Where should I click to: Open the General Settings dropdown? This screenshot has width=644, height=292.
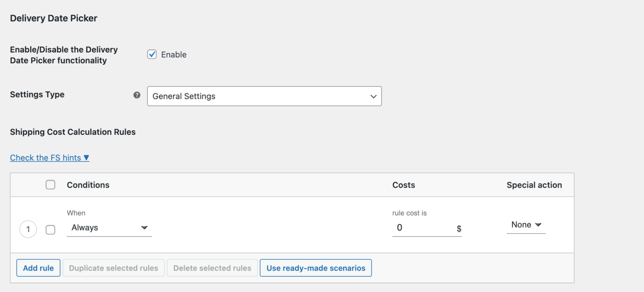click(x=264, y=96)
